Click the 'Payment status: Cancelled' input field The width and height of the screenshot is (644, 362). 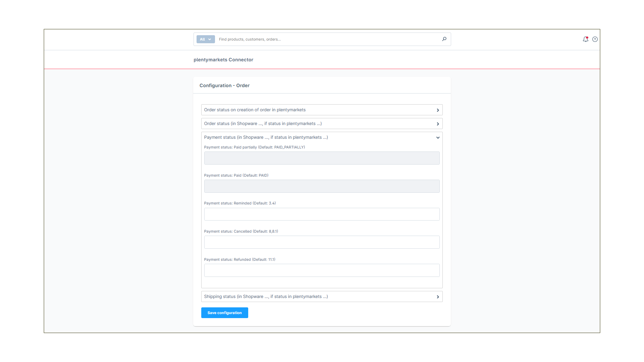point(322,242)
